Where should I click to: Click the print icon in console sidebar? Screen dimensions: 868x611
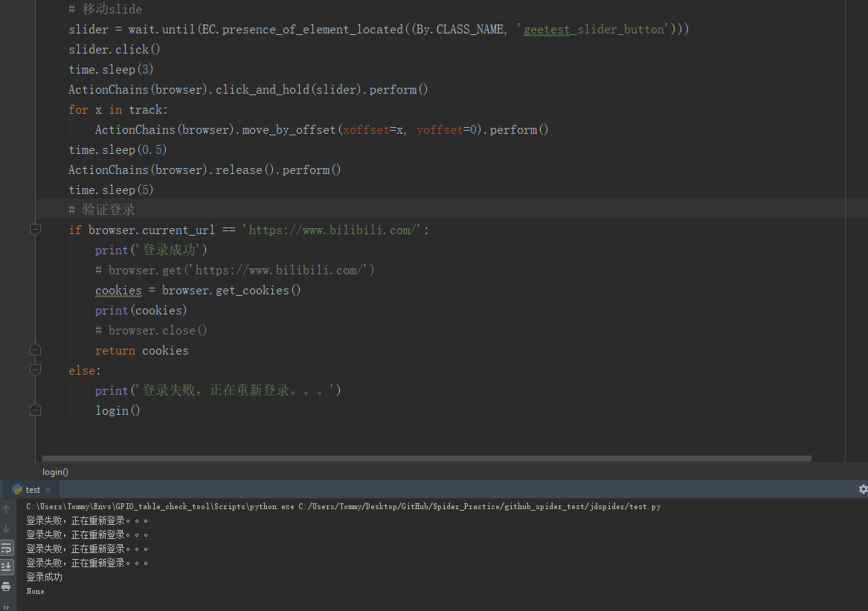click(6, 586)
